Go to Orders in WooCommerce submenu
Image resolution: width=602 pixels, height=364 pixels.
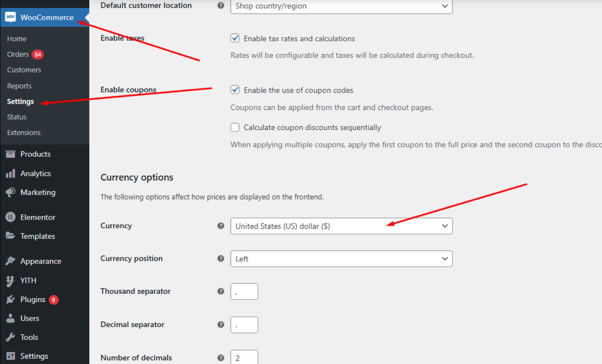click(x=18, y=54)
